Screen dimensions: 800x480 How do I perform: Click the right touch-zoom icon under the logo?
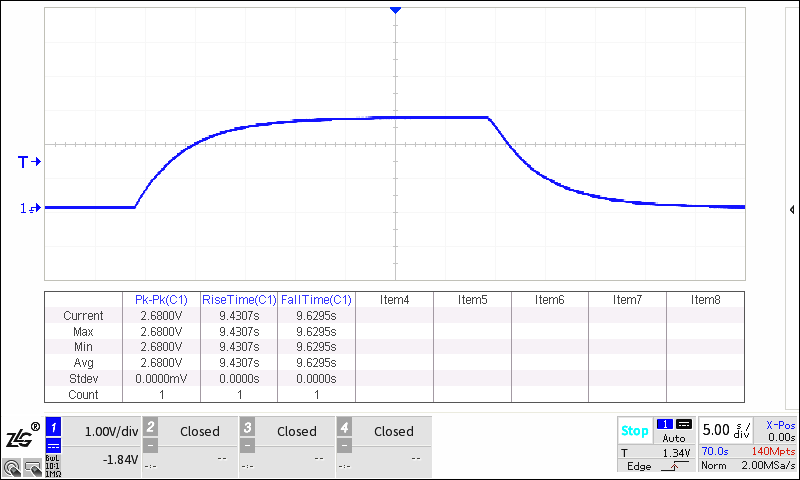pyautogui.click(x=32, y=466)
